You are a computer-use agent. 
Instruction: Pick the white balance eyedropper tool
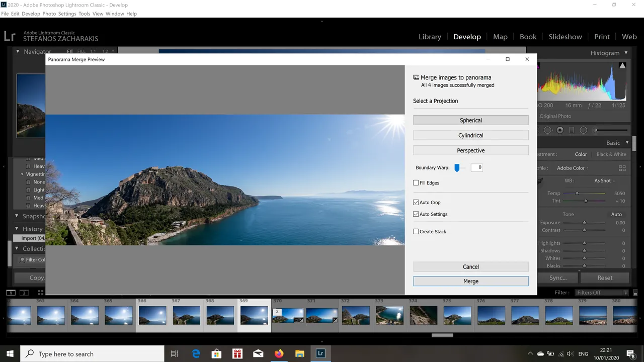pyautogui.click(x=540, y=181)
